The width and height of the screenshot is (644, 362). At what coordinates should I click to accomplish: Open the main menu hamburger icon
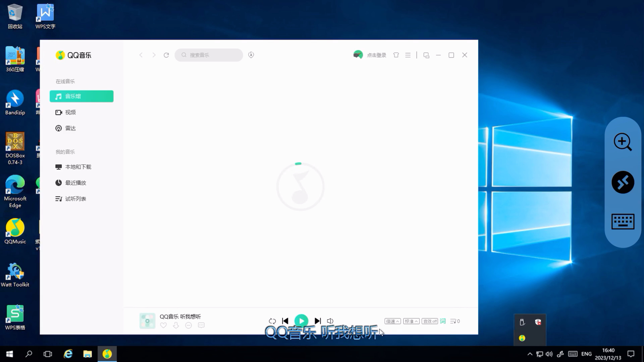(x=408, y=55)
